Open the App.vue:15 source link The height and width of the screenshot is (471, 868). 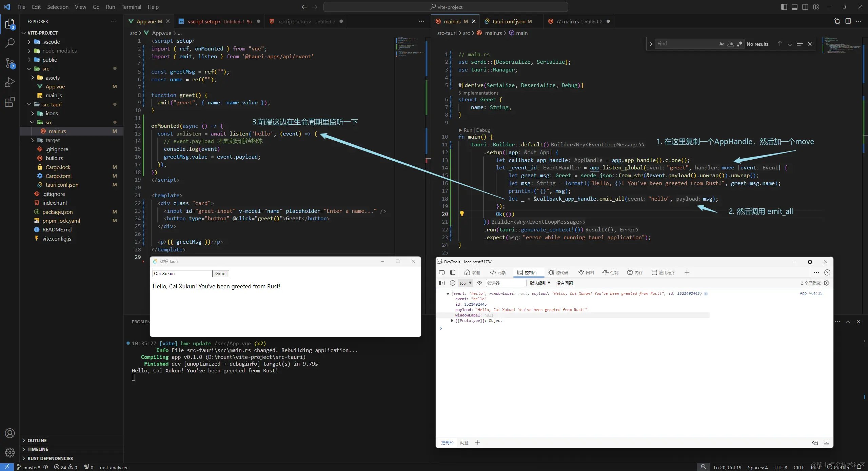811,293
